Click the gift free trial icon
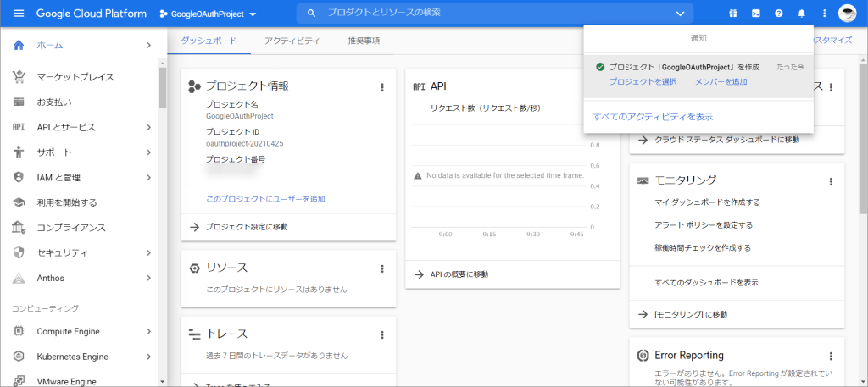868x387 pixels. [x=733, y=14]
